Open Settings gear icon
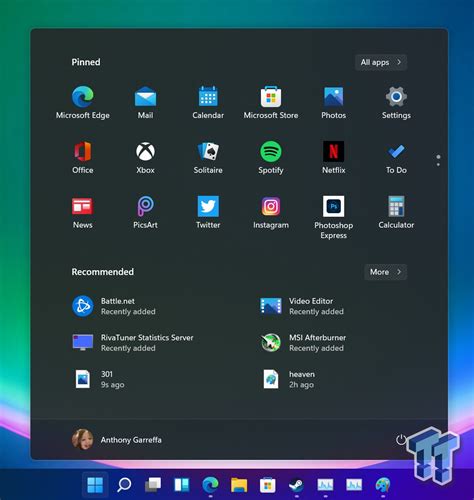This screenshot has width=474, height=500. pos(396,102)
